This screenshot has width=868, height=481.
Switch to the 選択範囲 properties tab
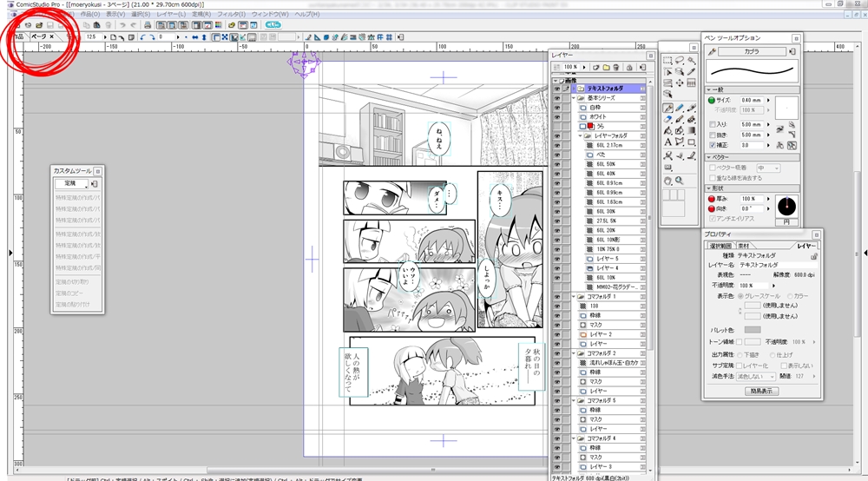coord(720,246)
